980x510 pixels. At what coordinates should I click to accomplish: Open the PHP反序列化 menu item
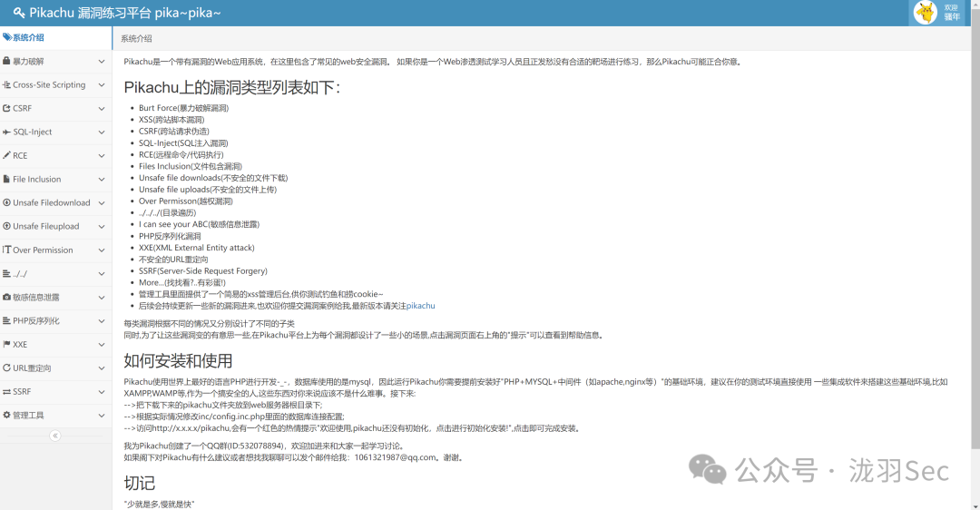pos(55,320)
